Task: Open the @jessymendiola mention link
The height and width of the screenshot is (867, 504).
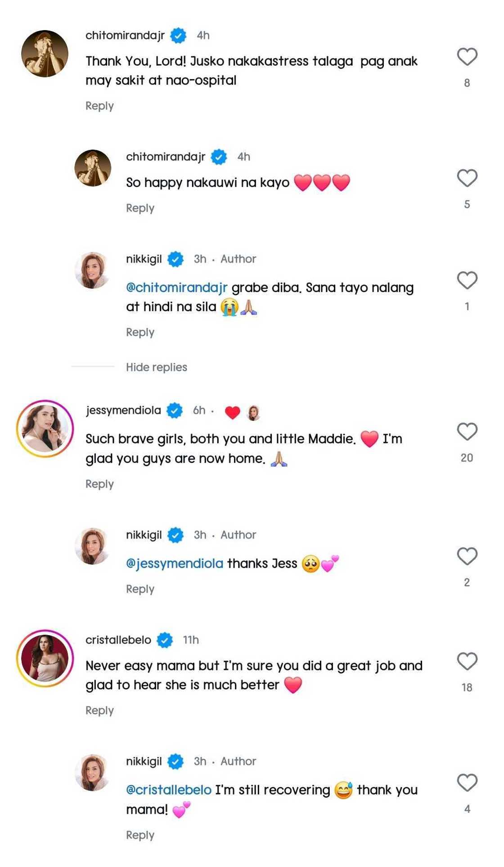Action: [x=175, y=564]
